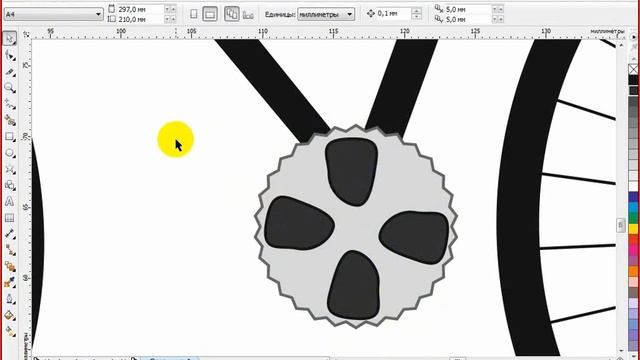Select the Shape edit tool

coord(10,55)
